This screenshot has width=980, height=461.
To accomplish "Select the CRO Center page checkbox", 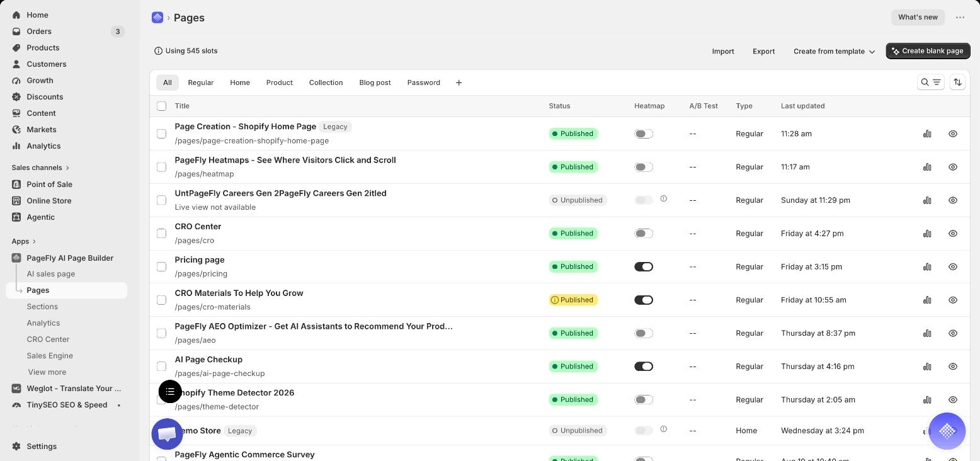I will [161, 233].
